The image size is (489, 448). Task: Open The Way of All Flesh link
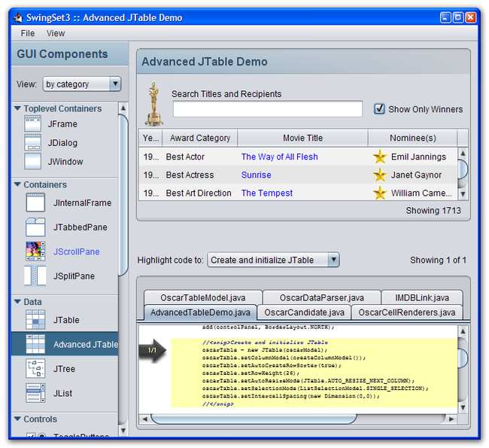pyautogui.click(x=279, y=157)
